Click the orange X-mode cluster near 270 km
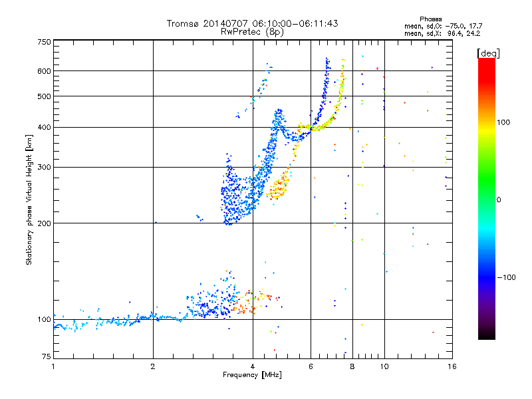This screenshot has width=532, height=399. click(280, 187)
